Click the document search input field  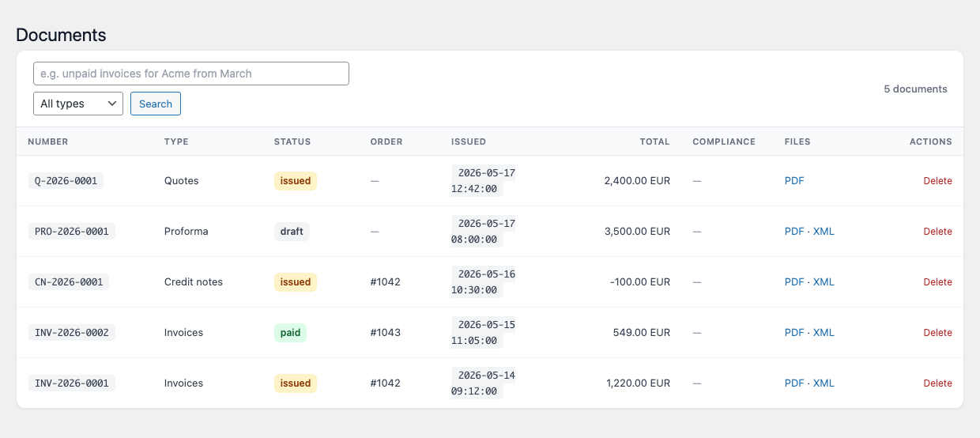pos(191,74)
